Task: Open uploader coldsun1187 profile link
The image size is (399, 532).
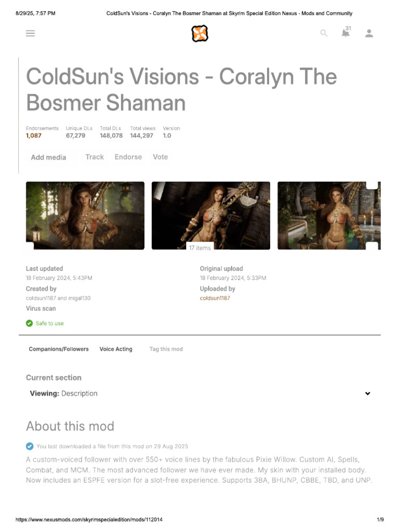Action: coord(215,298)
